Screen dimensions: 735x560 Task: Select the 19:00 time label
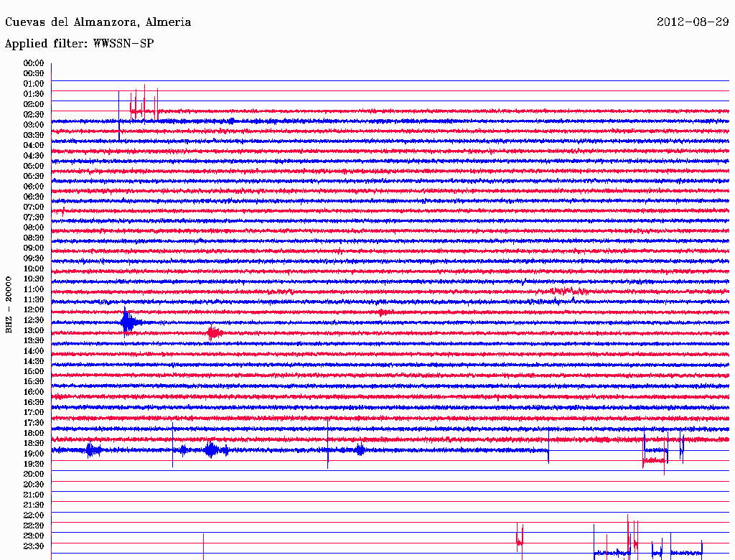pyautogui.click(x=34, y=454)
